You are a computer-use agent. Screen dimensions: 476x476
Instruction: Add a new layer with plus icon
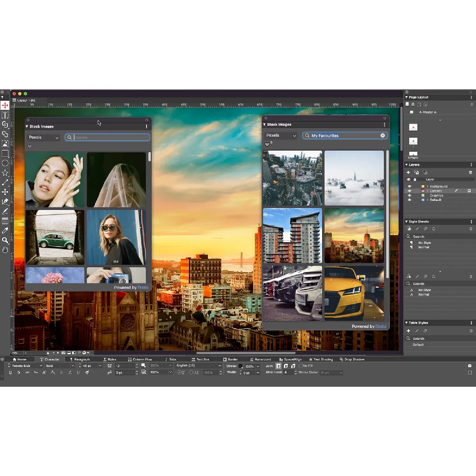(408, 172)
